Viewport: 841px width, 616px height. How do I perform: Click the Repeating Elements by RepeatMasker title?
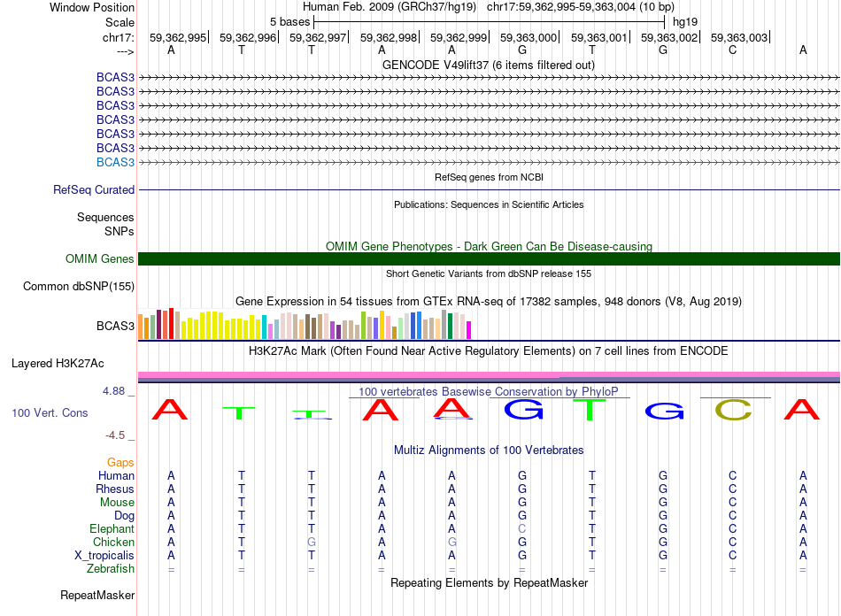[x=489, y=582]
